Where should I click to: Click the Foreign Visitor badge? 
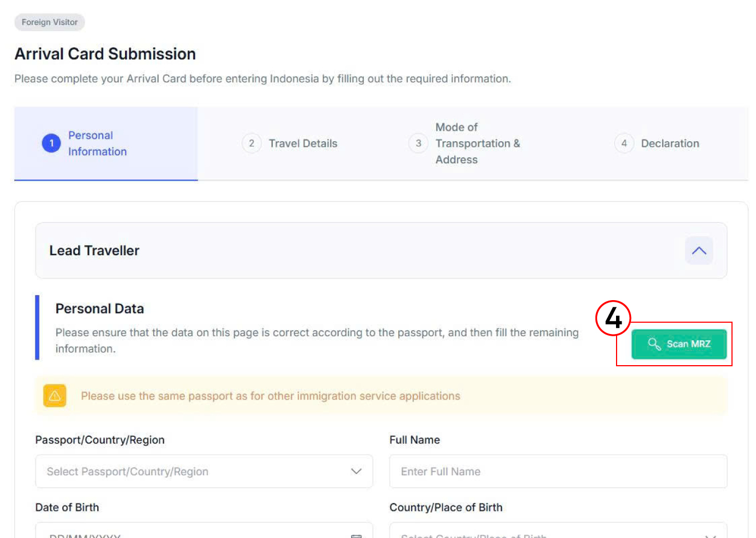[x=49, y=22]
